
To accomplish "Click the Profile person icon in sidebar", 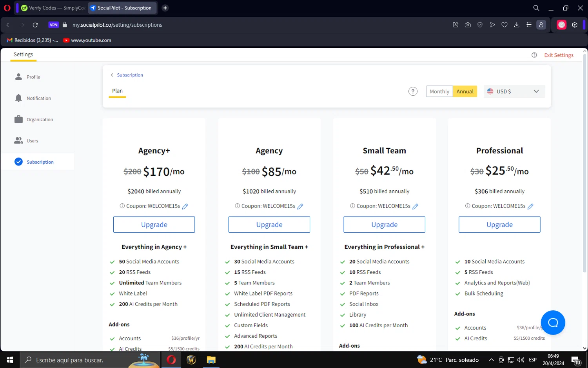I will 18,77.
